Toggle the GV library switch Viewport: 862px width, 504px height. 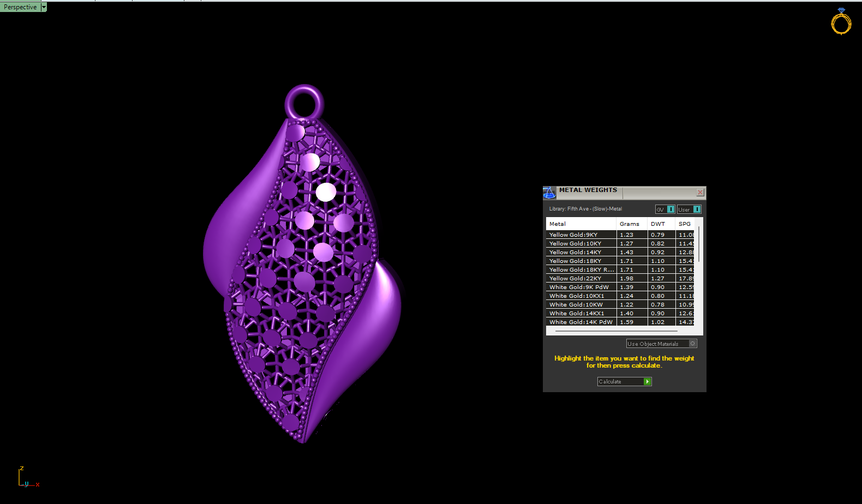[x=671, y=209]
